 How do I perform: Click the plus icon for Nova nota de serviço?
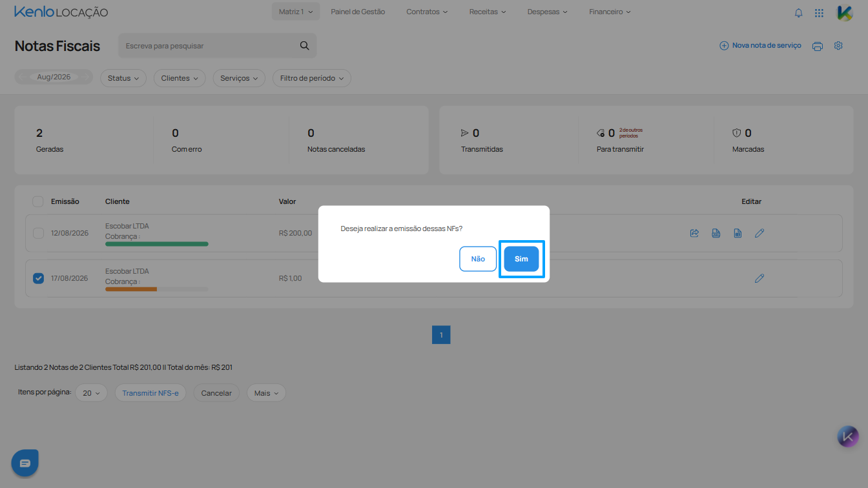point(724,46)
